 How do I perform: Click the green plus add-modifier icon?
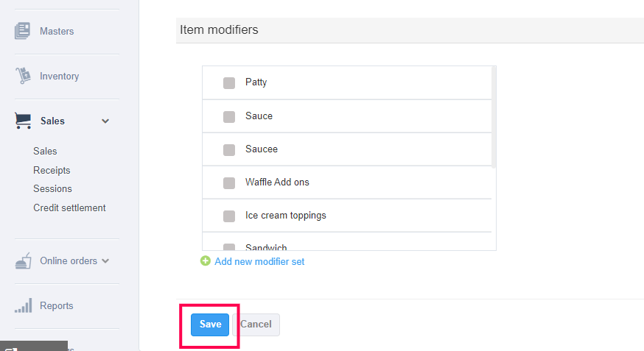click(206, 261)
